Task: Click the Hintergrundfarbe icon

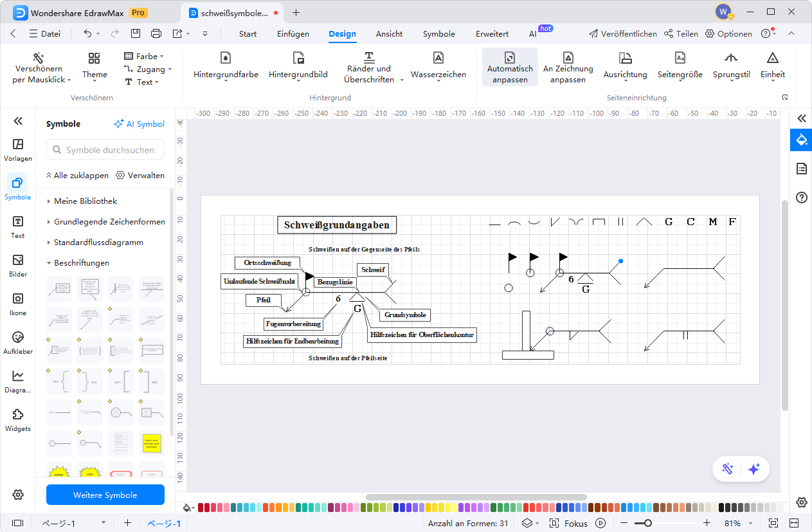Action: (x=226, y=58)
